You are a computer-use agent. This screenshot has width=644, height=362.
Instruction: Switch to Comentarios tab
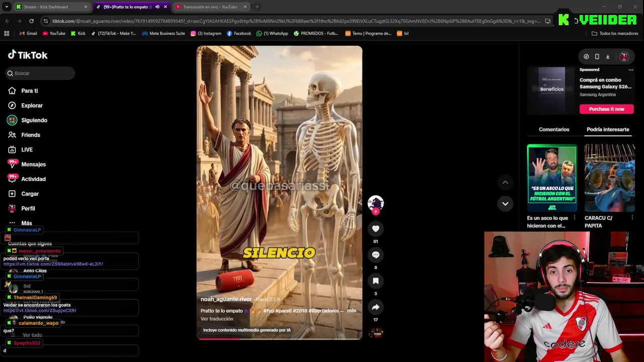554,129
